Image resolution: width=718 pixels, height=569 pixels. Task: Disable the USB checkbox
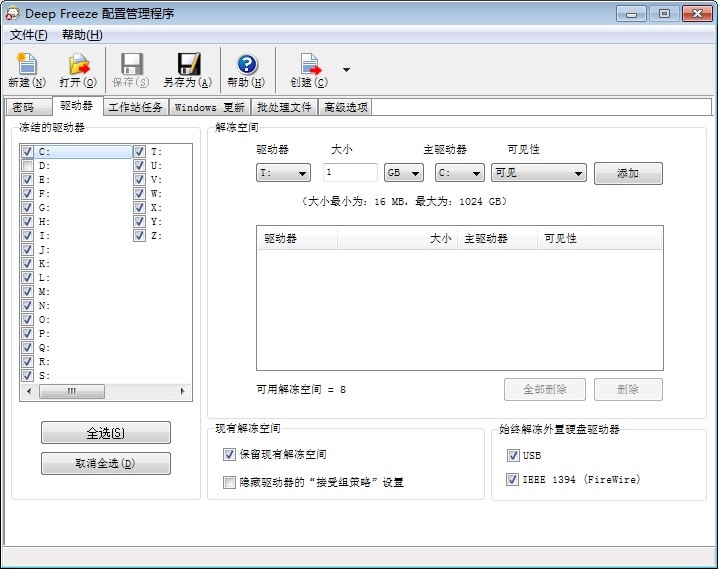[513, 455]
